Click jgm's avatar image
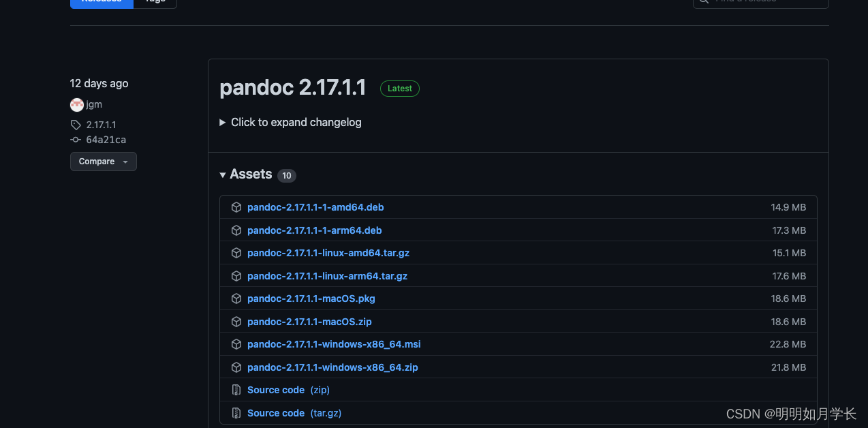Viewport: 868px width, 428px height. 77,104
